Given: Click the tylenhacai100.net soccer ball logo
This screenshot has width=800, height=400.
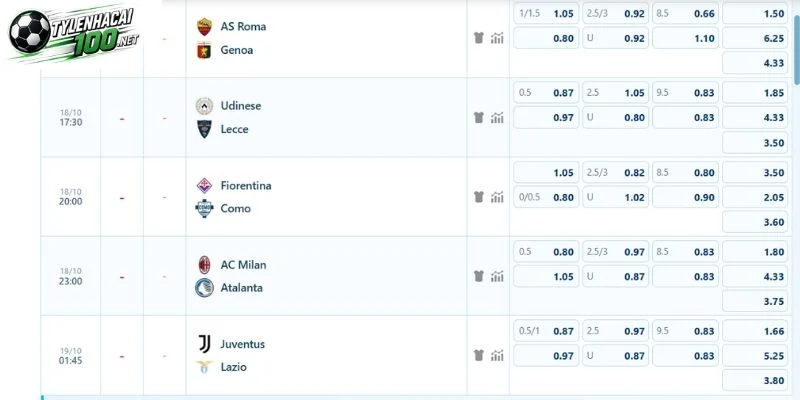Looking at the screenshot, I should point(30,31).
